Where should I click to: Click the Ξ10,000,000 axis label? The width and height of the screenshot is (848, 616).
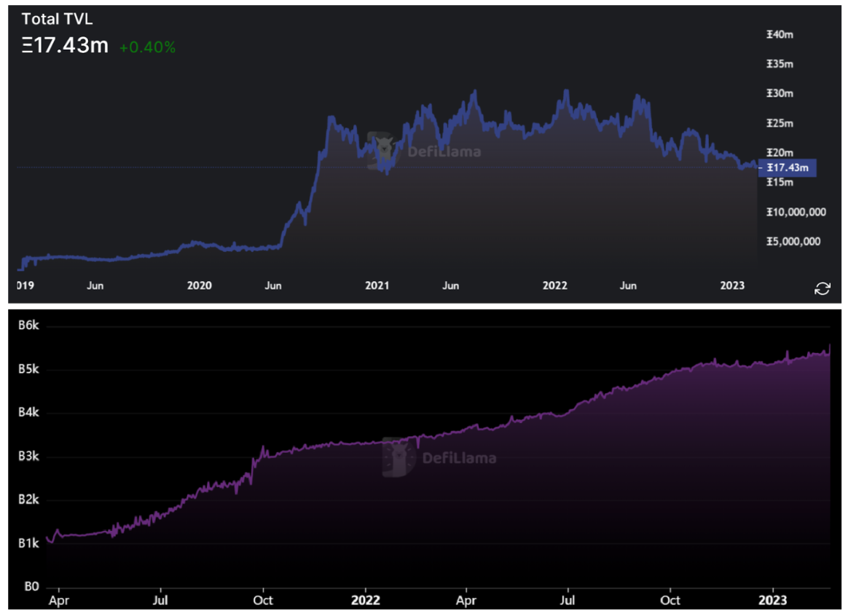click(x=796, y=212)
